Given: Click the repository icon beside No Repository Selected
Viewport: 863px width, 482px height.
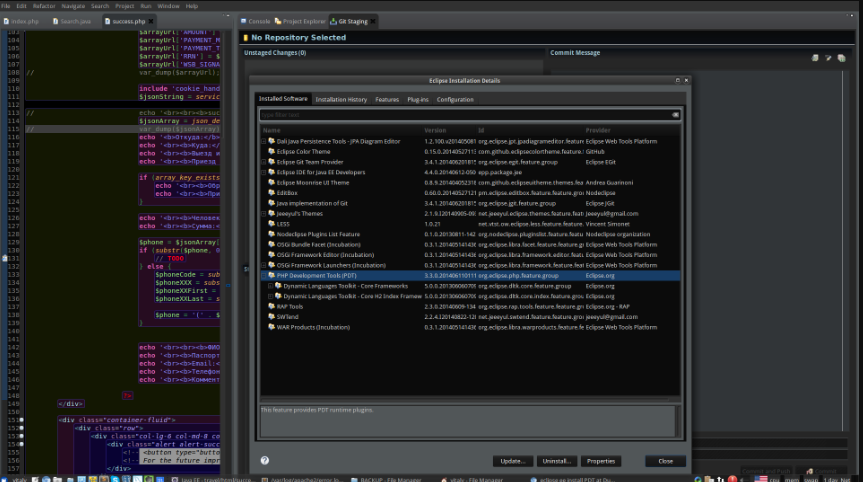Looking at the screenshot, I should [245, 37].
